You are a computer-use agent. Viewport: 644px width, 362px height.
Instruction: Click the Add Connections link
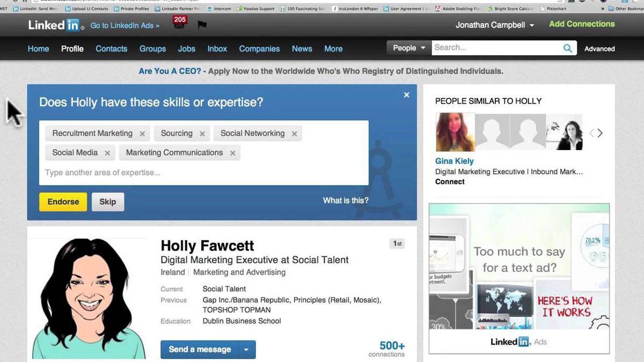click(582, 24)
